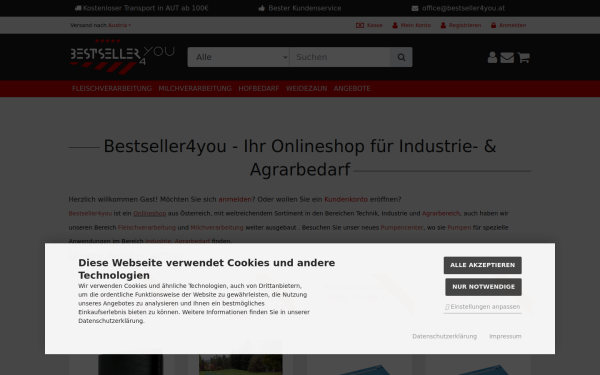This screenshot has width=600, height=375.
Task: Open Mein Konto link
Action: (411, 25)
